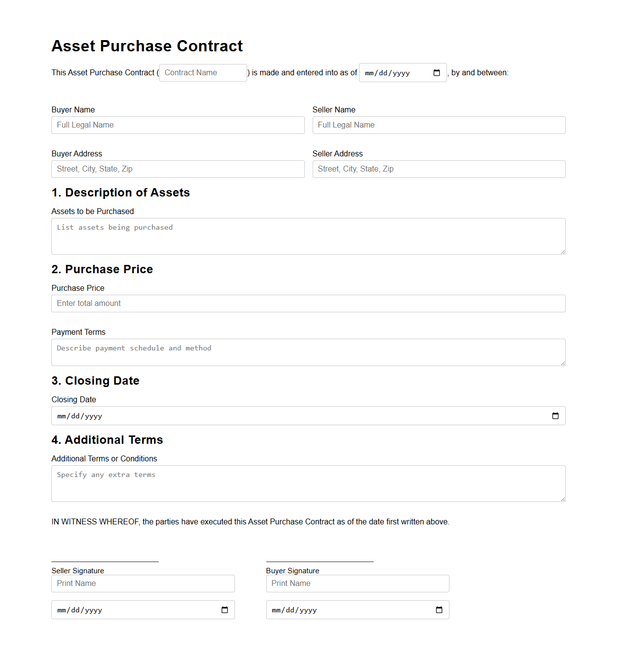Focus the Payment Terms description box

[308, 352]
